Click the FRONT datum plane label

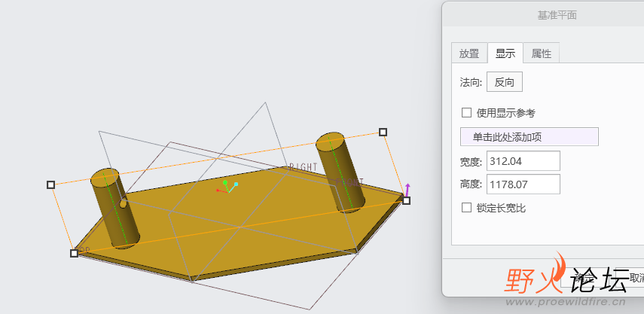pyautogui.click(x=350, y=181)
